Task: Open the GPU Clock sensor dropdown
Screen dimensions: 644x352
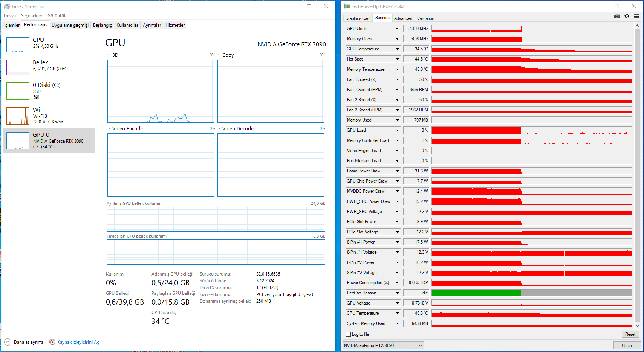Action: tap(397, 29)
